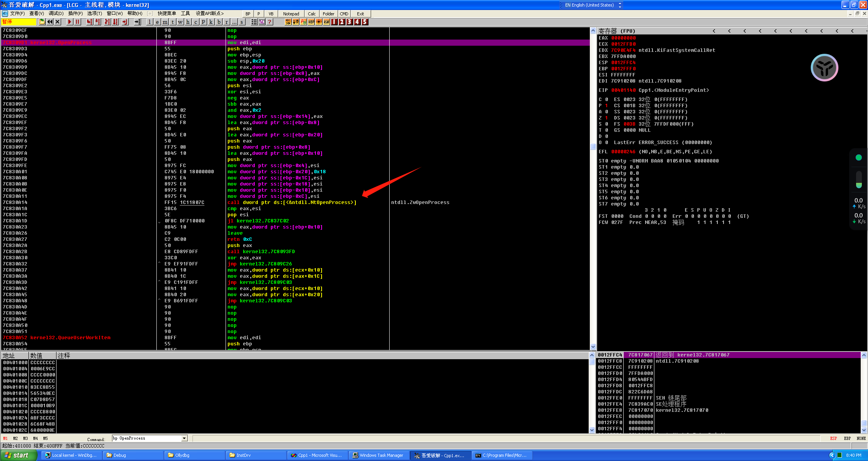Click the EAX register value
Viewport: 868px width, 461px height.
[x=623, y=38]
